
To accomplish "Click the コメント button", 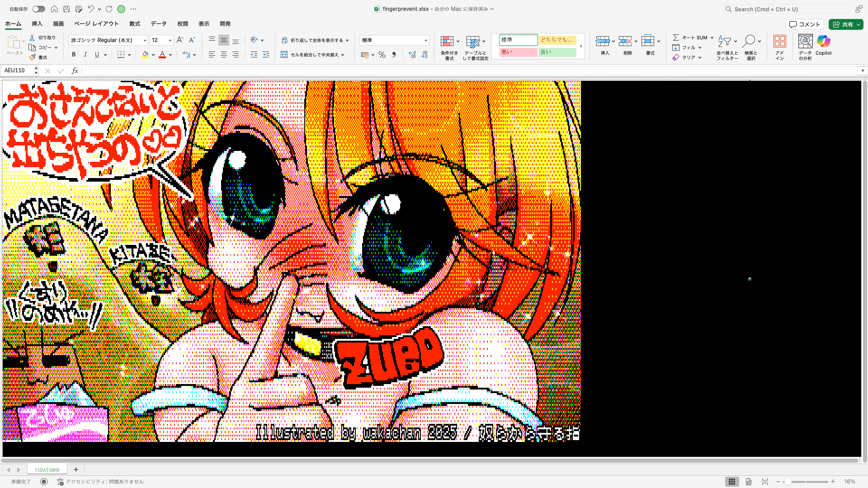I will click(x=805, y=24).
